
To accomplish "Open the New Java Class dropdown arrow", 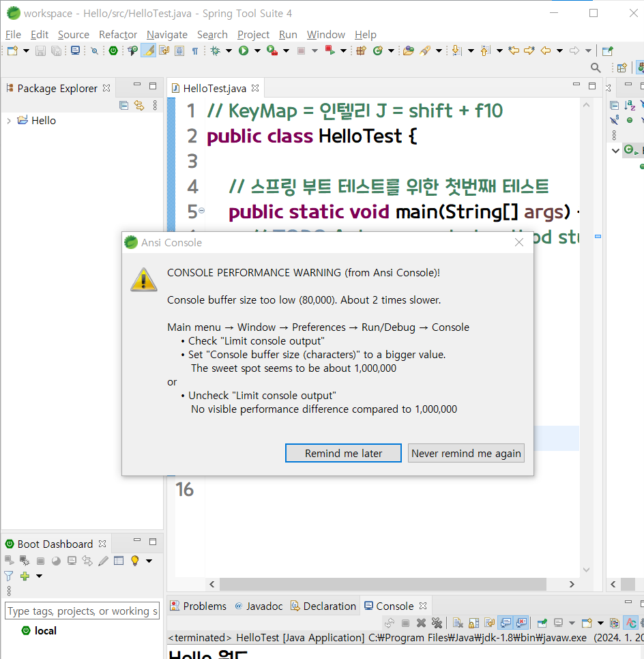I will pyautogui.click(x=391, y=51).
